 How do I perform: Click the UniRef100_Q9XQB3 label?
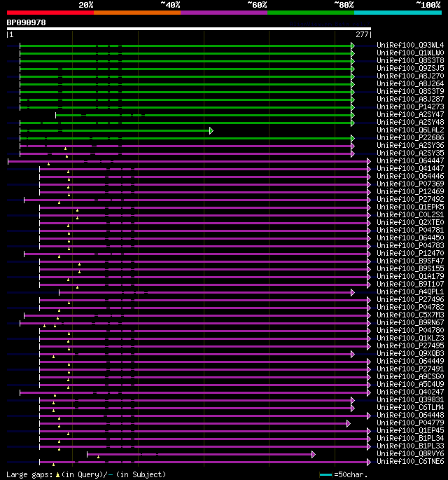[x=410, y=354]
